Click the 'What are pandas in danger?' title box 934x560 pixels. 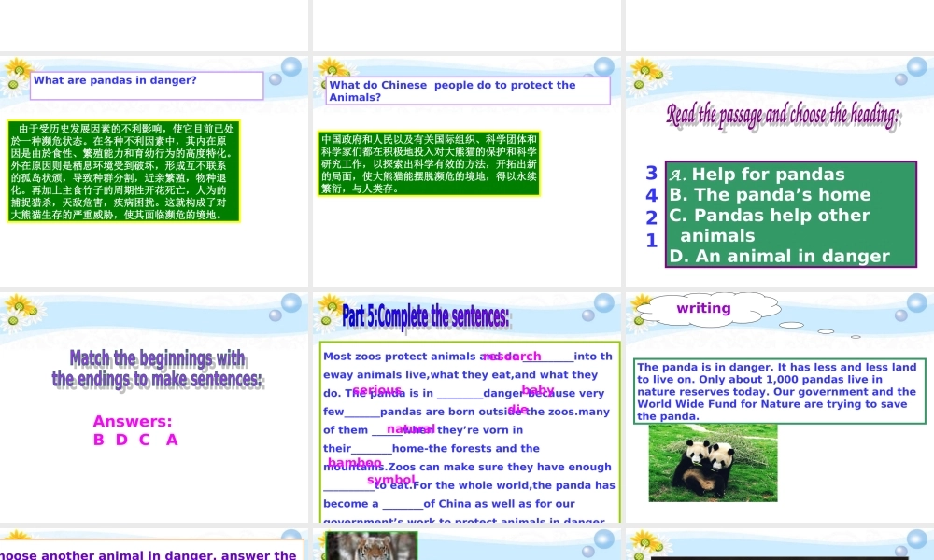click(147, 85)
